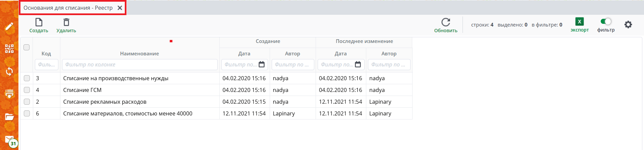Close the Основания для списания tab
644x150 pixels.
pyautogui.click(x=120, y=8)
